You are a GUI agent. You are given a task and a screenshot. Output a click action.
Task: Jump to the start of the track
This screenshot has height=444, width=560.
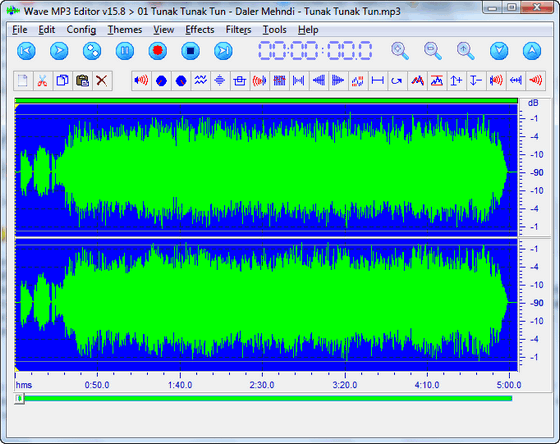pos(26,51)
